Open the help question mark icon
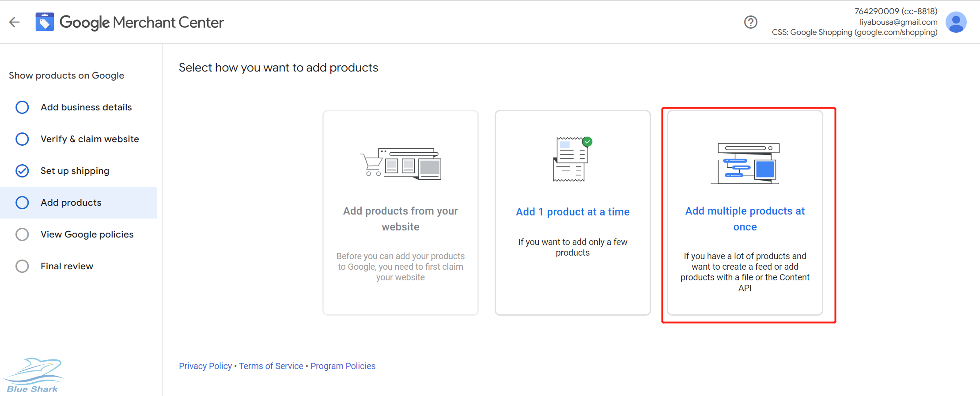Screen dimensions: 980x396 (750, 22)
